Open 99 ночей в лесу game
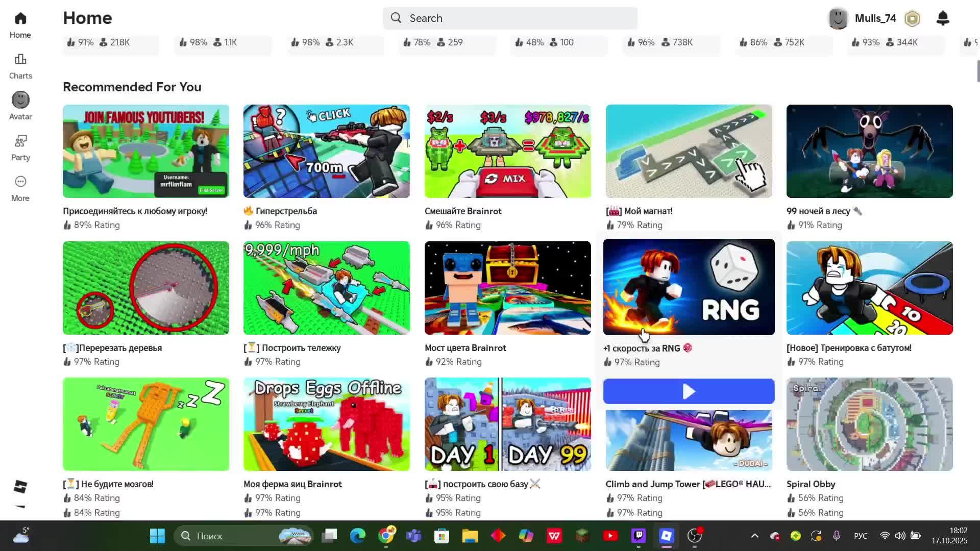This screenshot has height=551, width=980. [x=869, y=151]
